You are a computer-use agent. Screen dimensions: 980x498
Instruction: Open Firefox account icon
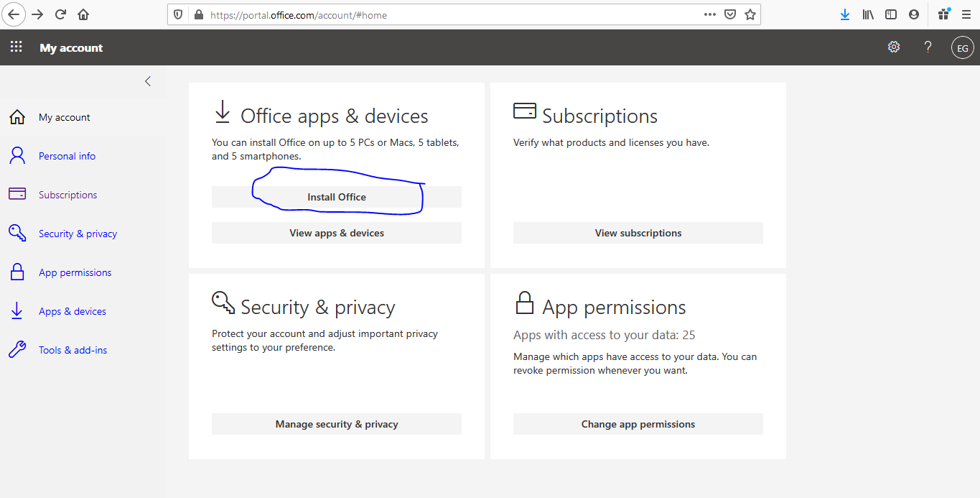tap(914, 14)
